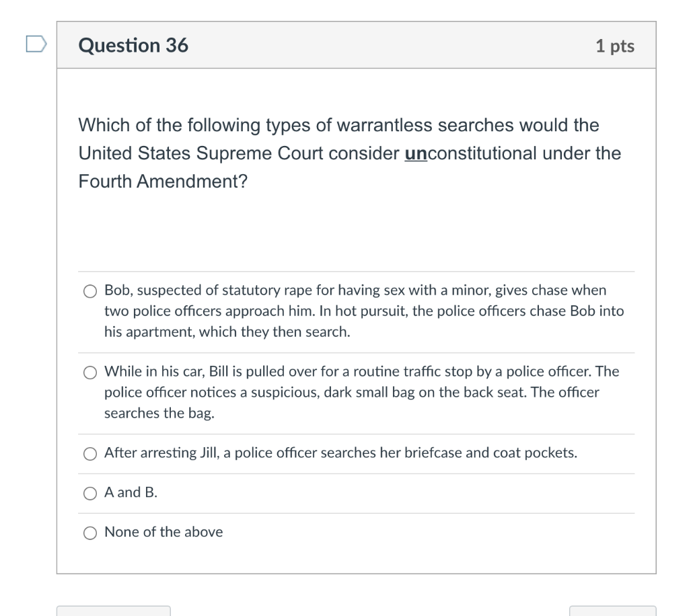Click the Jill arrest answer text
The width and height of the screenshot is (689, 616).
[x=340, y=453]
